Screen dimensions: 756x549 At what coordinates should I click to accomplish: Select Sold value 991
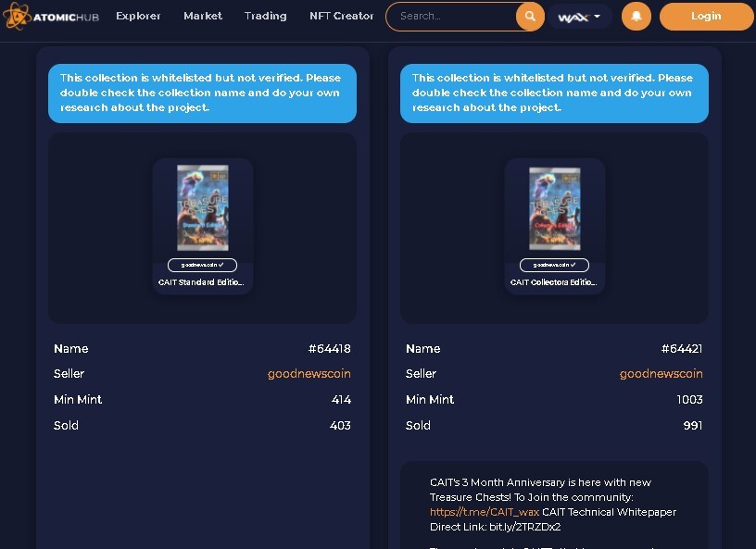[693, 426]
